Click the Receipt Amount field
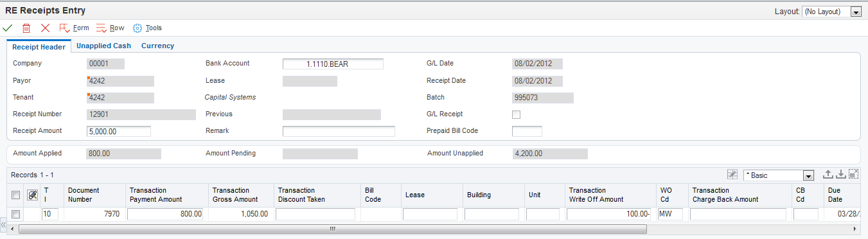Viewport: 868px width, 239px height. pyautogui.click(x=119, y=131)
